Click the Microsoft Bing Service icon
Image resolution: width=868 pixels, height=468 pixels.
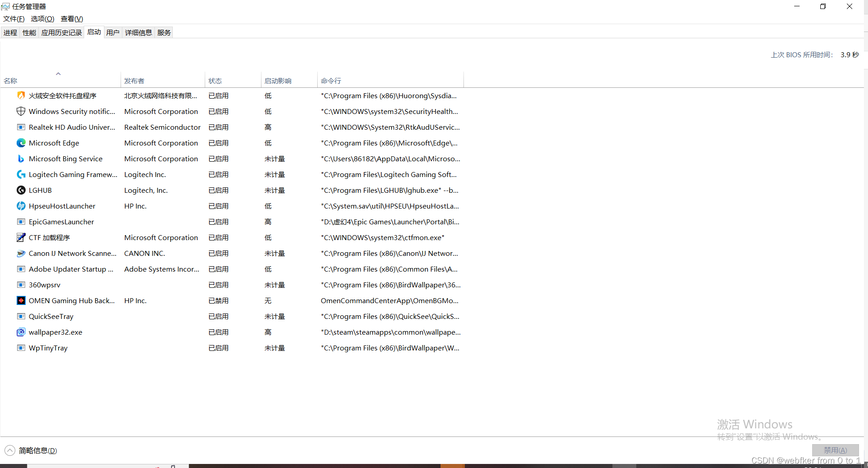pyautogui.click(x=21, y=159)
